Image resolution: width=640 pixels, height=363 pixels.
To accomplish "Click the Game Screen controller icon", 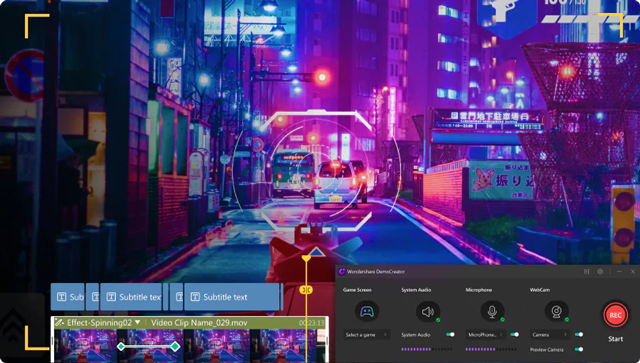I will click(367, 312).
